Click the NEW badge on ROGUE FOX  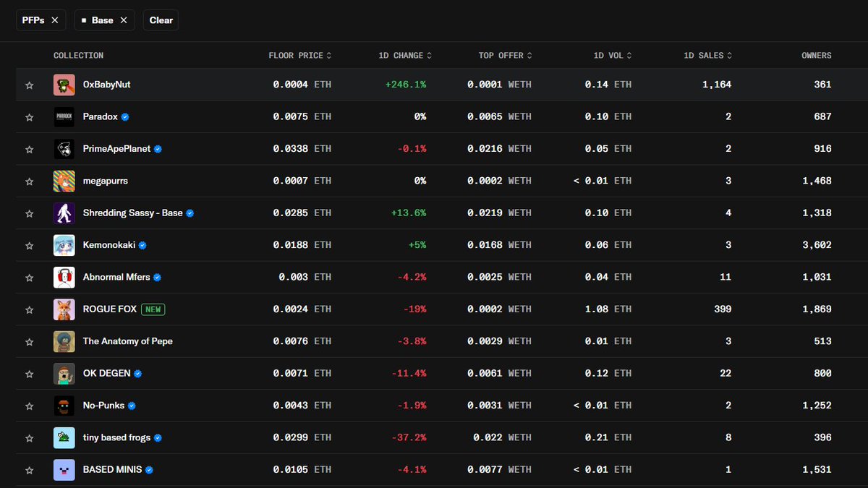pos(153,309)
